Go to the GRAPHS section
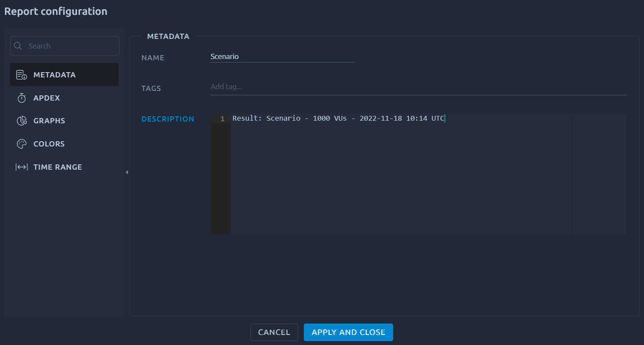Image resolution: width=644 pixels, height=345 pixels. pos(64,121)
